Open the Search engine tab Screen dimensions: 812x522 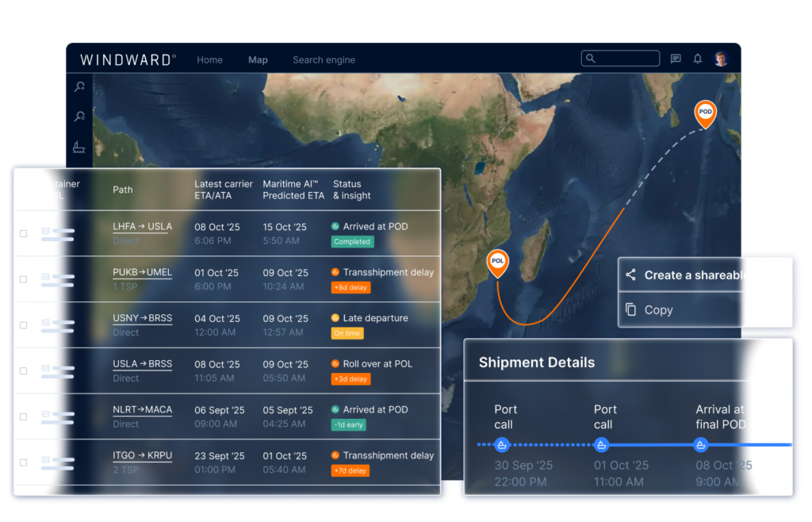pyautogui.click(x=324, y=60)
